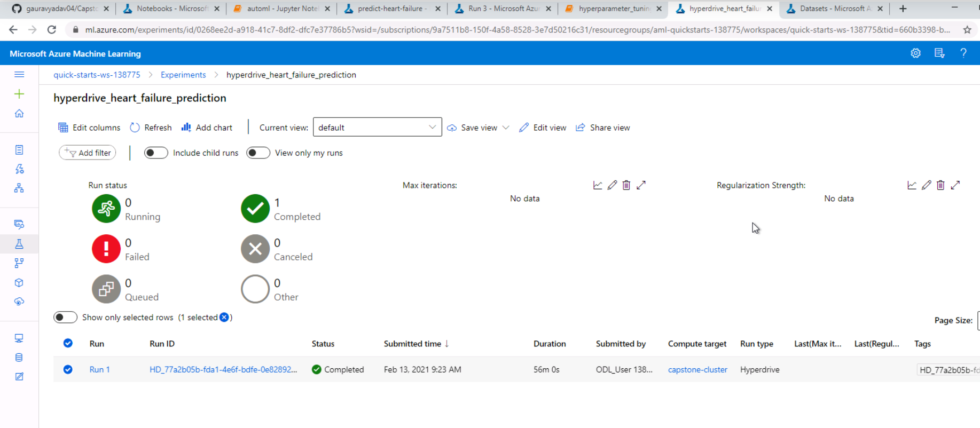Open the Current view dropdown
The height and width of the screenshot is (428, 980).
377,128
